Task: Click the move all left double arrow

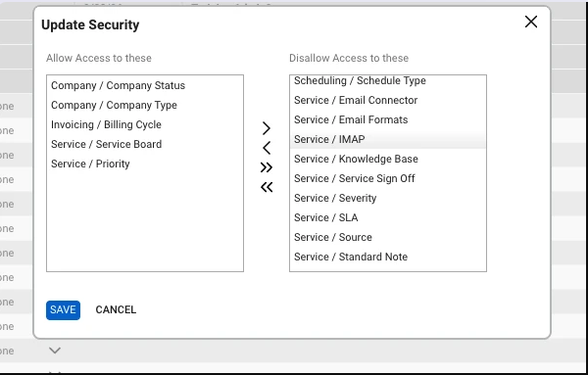Action: click(267, 187)
